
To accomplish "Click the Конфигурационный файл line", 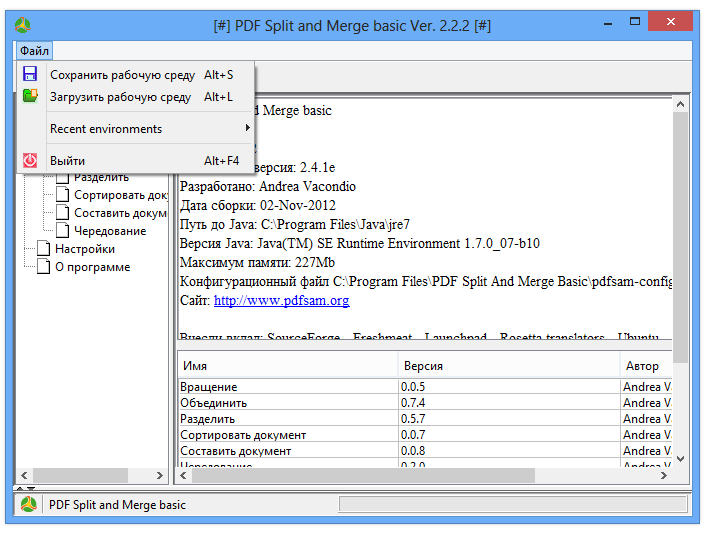I will [426, 282].
